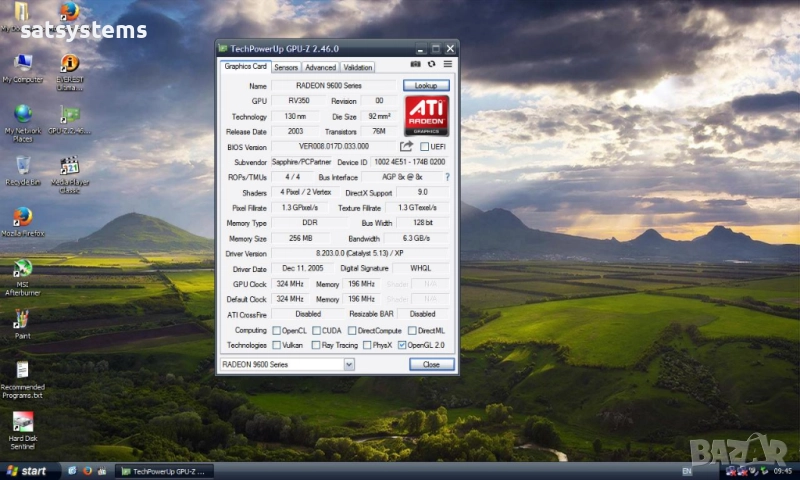
Task: Switch to the Validation tab
Action: tap(358, 67)
